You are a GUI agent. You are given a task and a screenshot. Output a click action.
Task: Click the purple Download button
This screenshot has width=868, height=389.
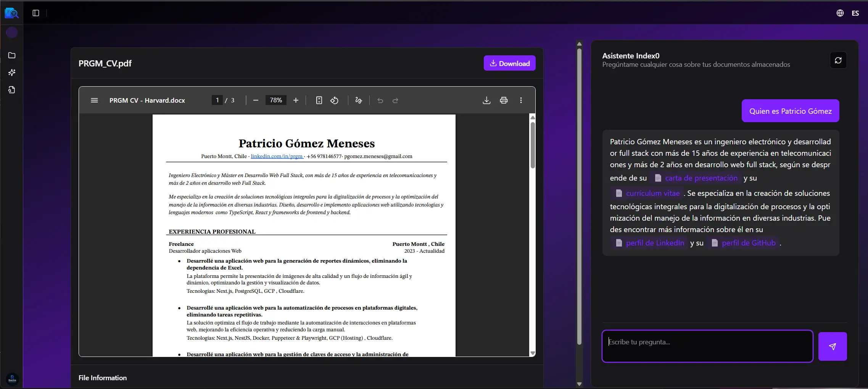point(509,63)
